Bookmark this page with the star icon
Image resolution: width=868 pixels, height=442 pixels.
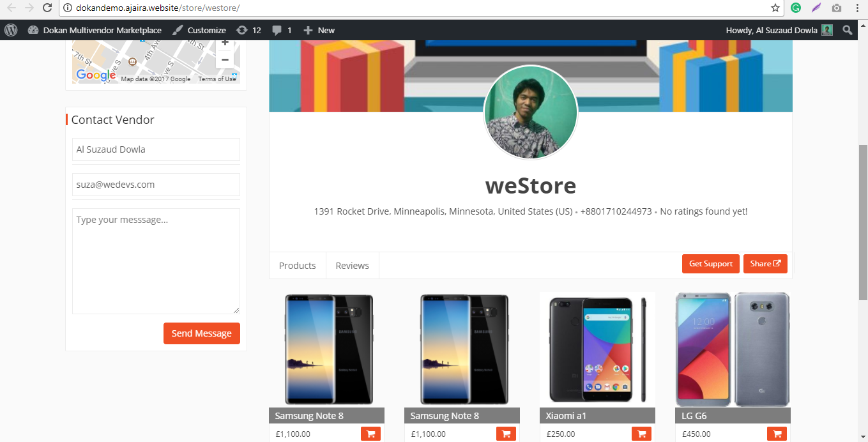tap(775, 8)
